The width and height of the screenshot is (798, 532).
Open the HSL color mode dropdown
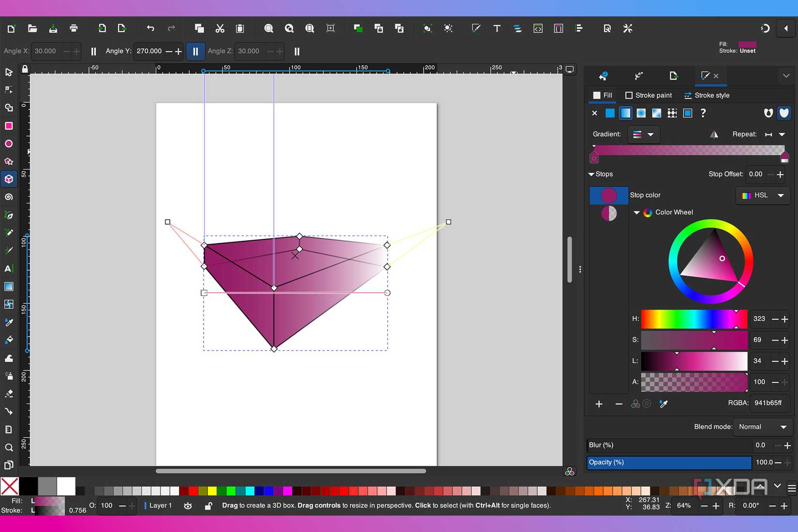[763, 195]
